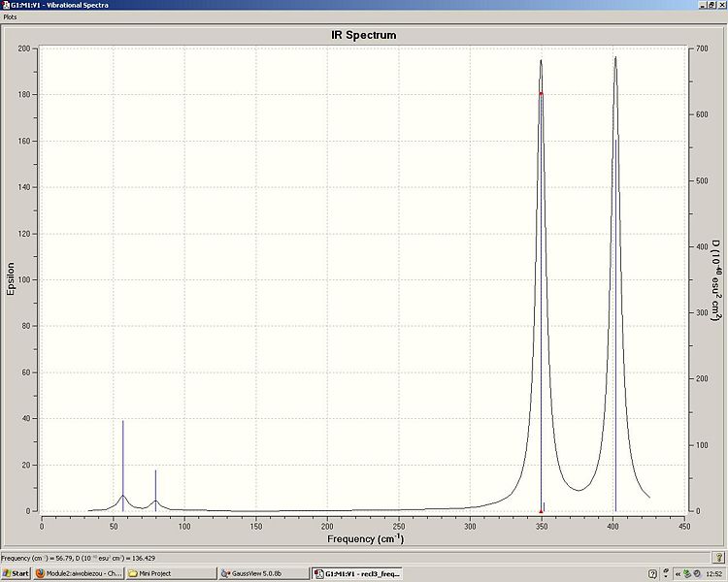Click the Frequency (cm-1) axis label
This screenshot has width=728, height=582.
click(x=365, y=539)
